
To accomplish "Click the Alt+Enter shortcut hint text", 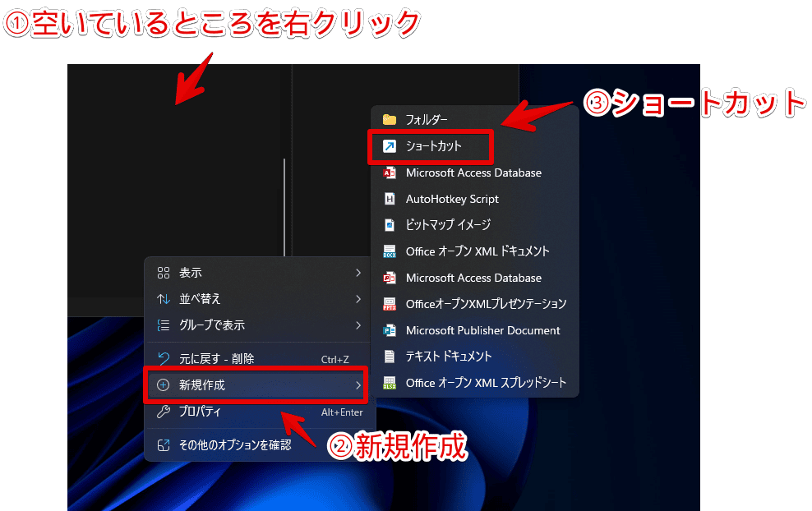I will click(x=342, y=412).
